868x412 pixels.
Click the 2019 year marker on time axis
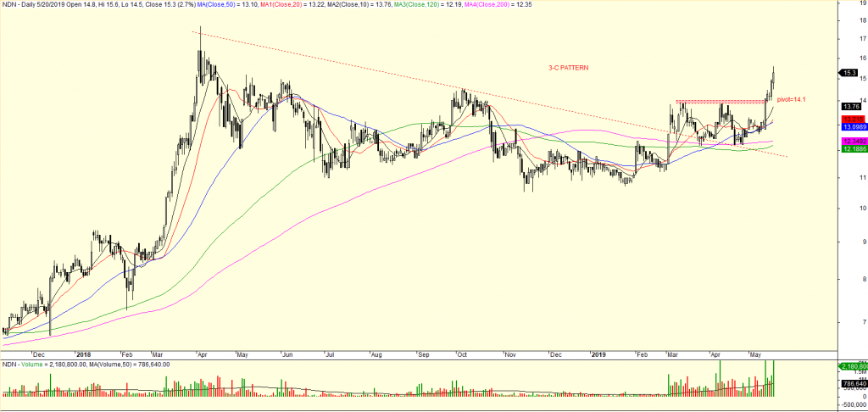[599, 354]
